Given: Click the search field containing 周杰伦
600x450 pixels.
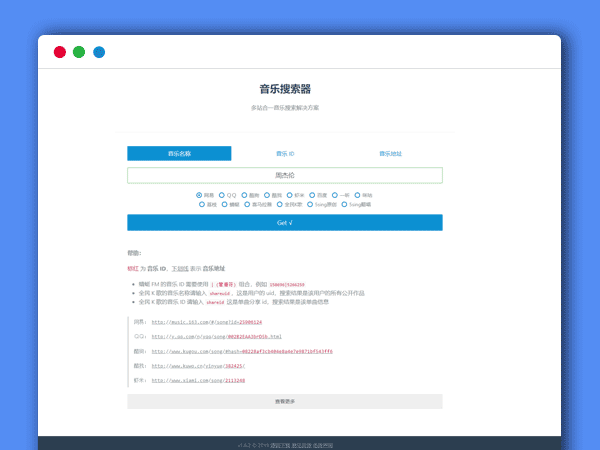Looking at the screenshot, I should coord(284,175).
